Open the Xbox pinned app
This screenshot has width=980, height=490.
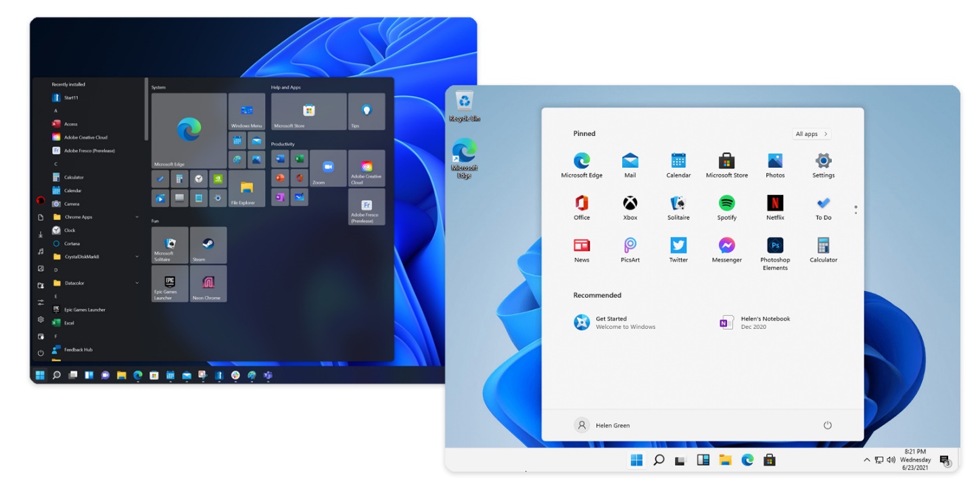tap(630, 204)
